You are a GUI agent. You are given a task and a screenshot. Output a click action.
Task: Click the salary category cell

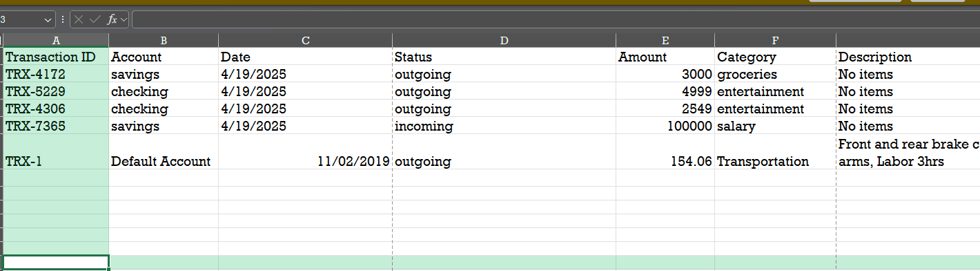(775, 126)
